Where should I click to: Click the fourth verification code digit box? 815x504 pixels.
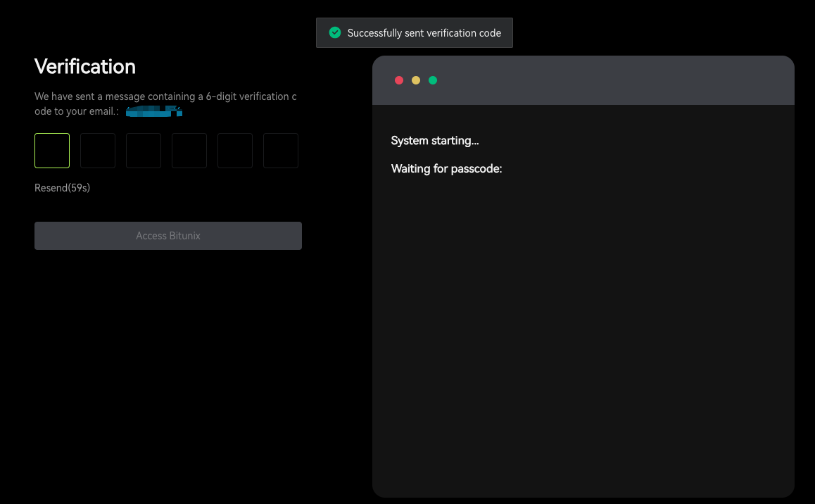pyautogui.click(x=189, y=151)
